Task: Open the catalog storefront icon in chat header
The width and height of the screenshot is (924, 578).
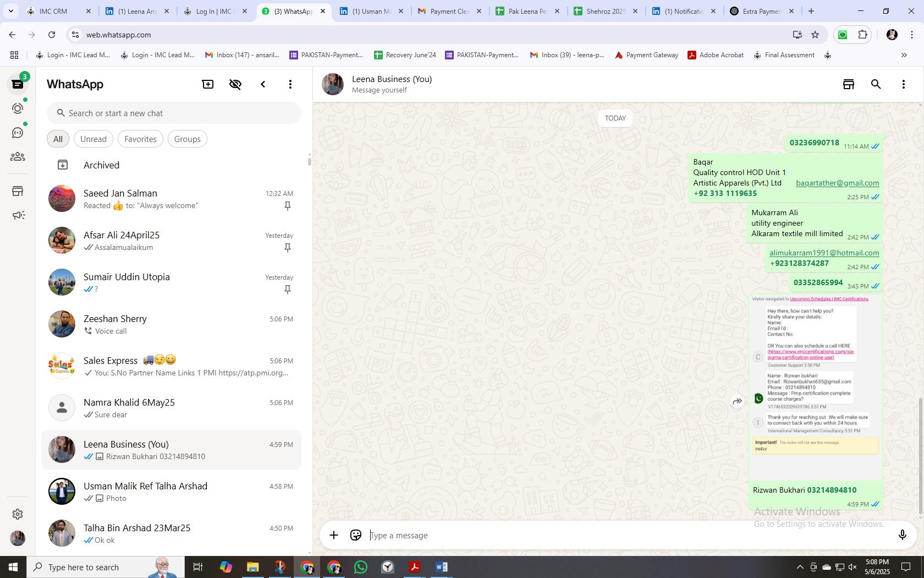Action: pos(849,84)
